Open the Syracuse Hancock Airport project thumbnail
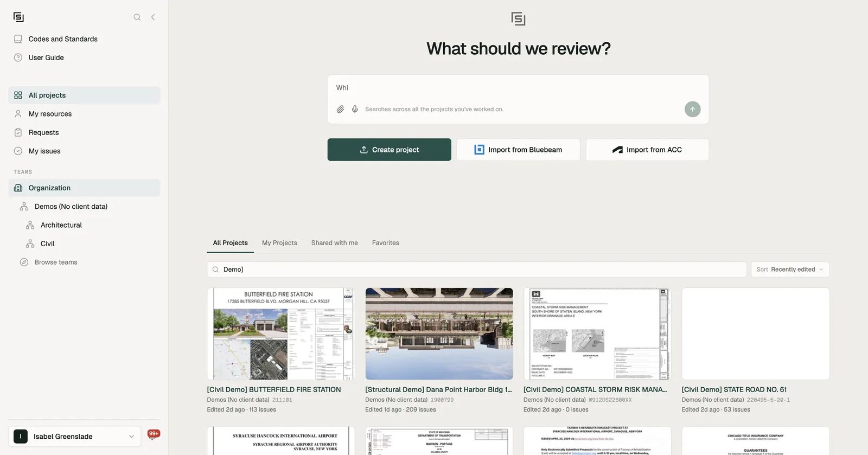Viewport: 868px width, 455px height. 280,441
